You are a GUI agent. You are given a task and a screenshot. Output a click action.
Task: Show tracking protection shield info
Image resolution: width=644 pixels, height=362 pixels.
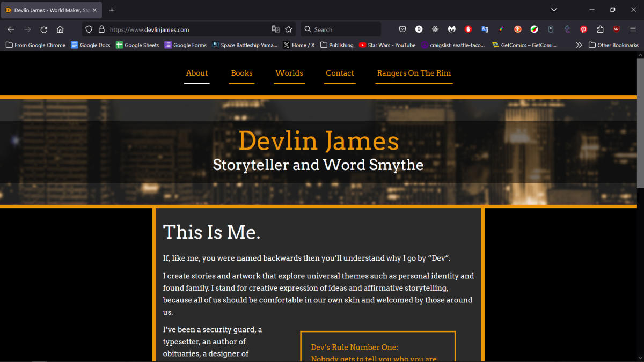(x=89, y=29)
